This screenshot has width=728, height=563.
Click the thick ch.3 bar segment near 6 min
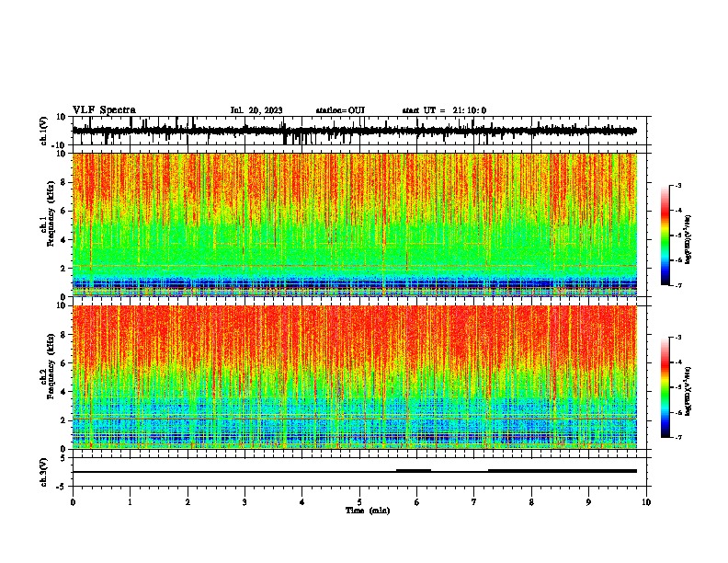pos(414,471)
